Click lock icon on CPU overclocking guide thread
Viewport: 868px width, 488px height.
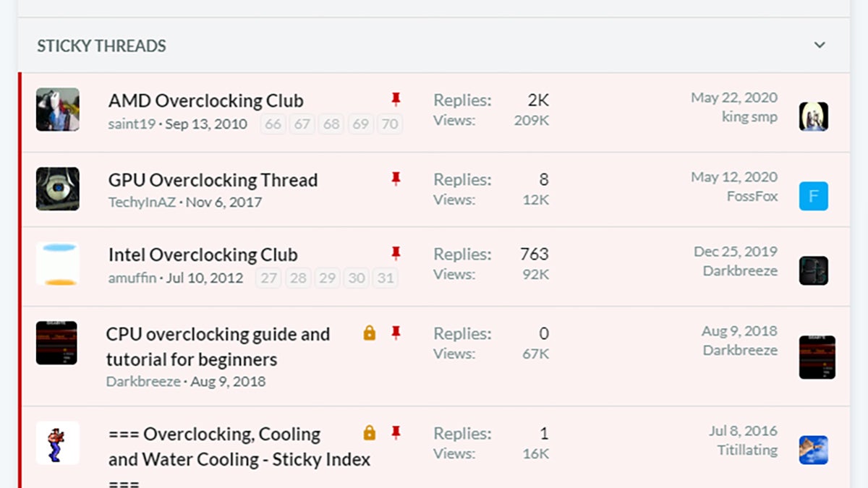[370, 333]
